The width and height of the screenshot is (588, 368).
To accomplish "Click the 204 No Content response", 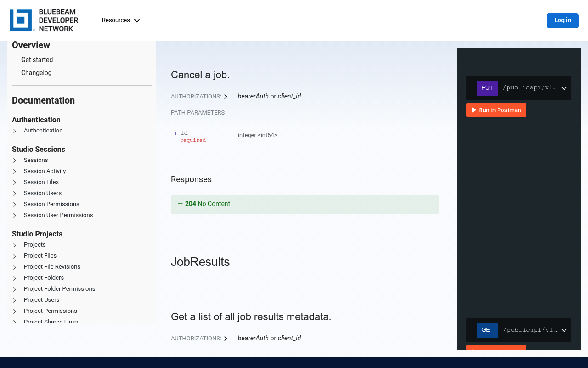I will [305, 204].
